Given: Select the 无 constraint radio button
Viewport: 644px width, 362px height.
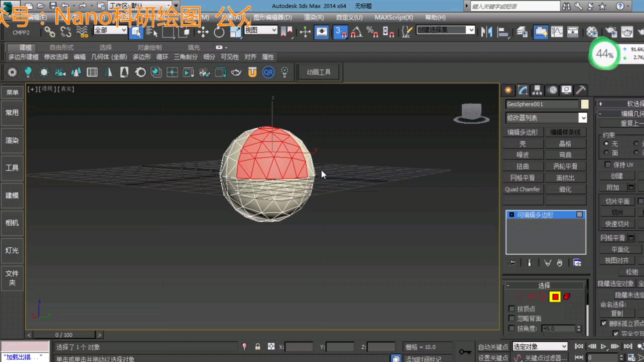Looking at the screenshot, I should pos(606,143).
